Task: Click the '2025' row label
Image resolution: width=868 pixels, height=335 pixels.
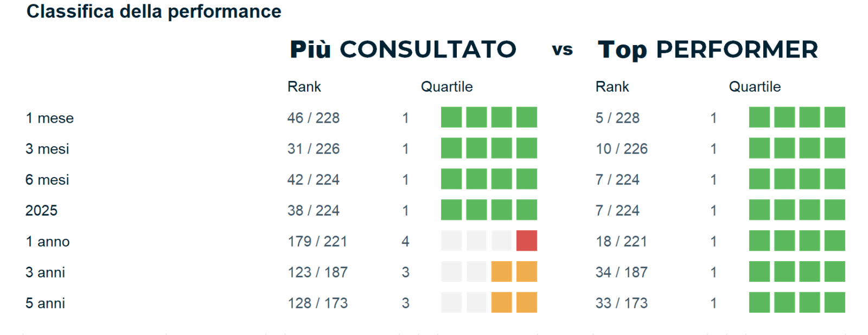Action: [41, 211]
